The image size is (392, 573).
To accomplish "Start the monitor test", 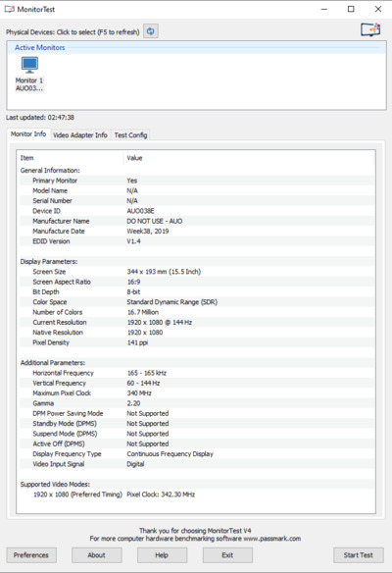I will (359, 555).
